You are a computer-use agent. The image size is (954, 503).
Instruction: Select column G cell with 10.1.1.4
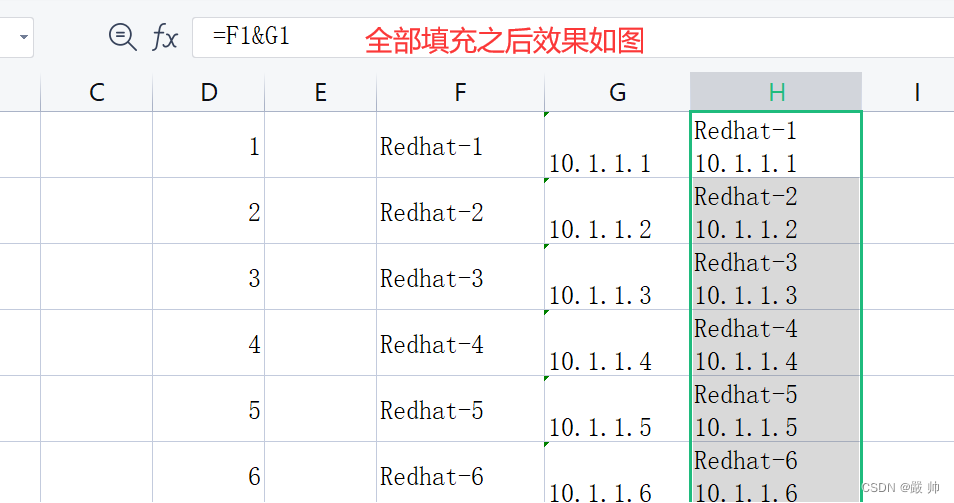coord(618,343)
